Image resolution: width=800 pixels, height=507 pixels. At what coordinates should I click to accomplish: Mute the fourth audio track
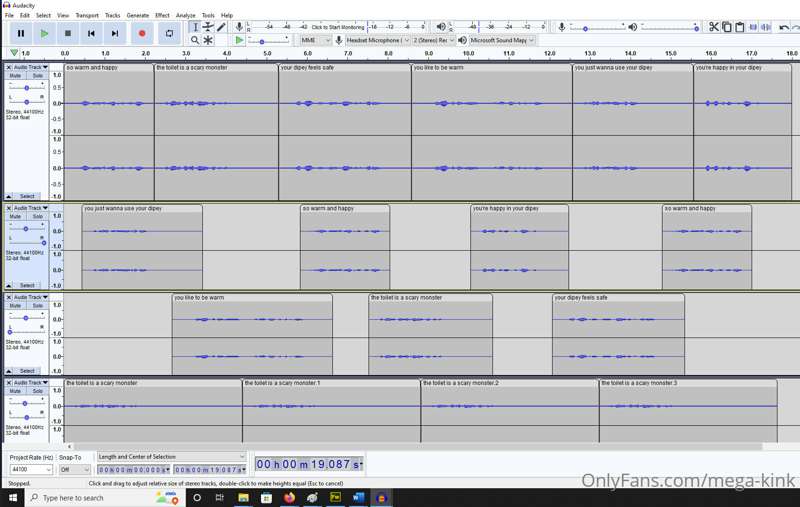pos(15,391)
